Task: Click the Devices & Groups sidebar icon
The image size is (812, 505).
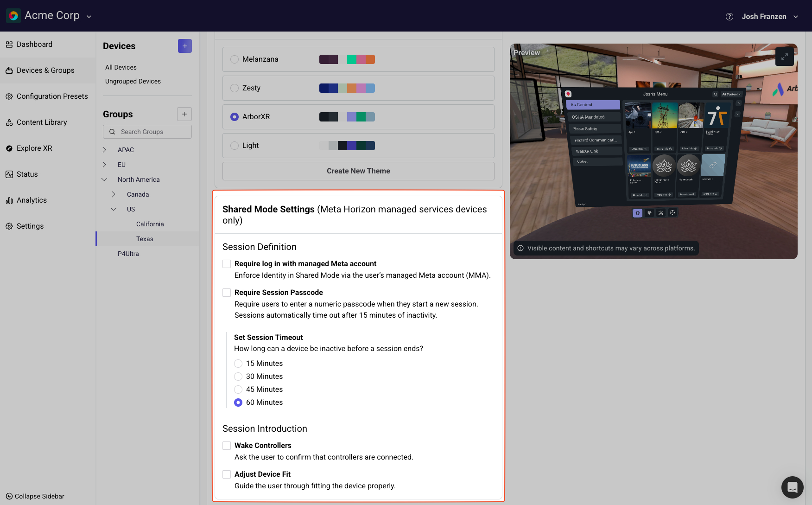Action: click(9, 70)
